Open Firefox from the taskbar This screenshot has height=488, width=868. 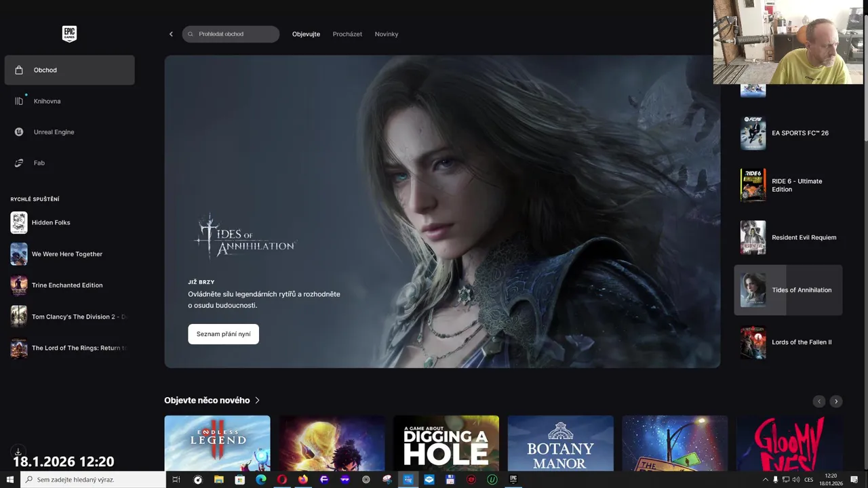point(303,479)
